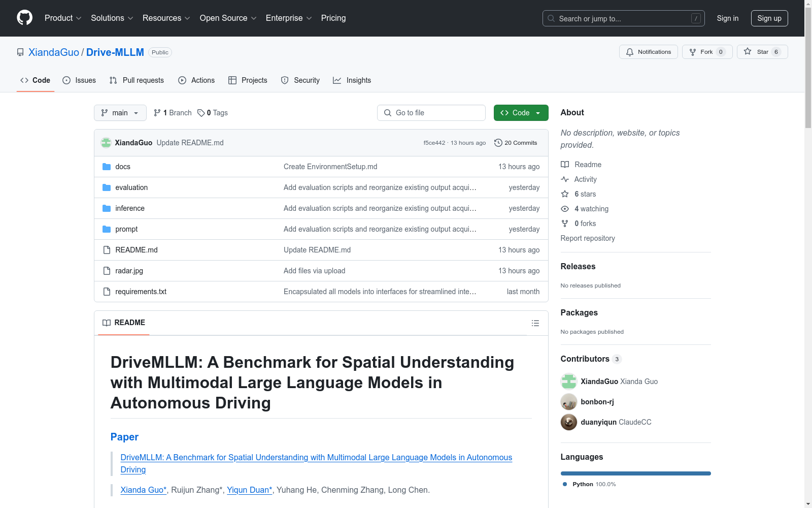
Task: Open the README outline list icon
Action: (x=535, y=323)
